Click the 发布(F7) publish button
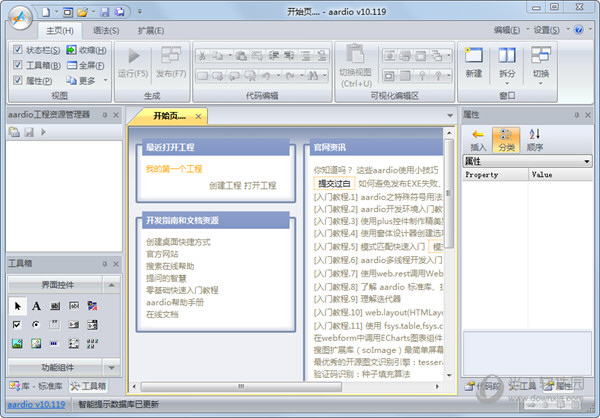This screenshot has width=600, height=418. tap(171, 62)
